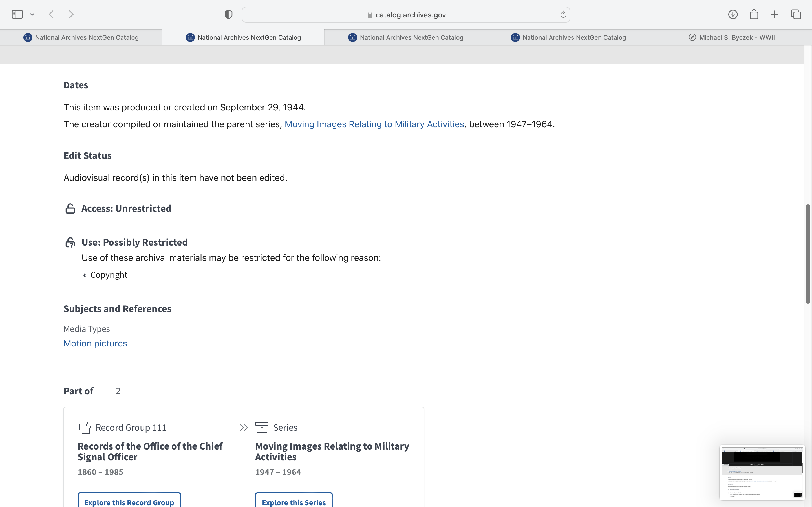Switch to the first National Archives tab
The width and height of the screenshot is (812, 507).
coord(81,37)
